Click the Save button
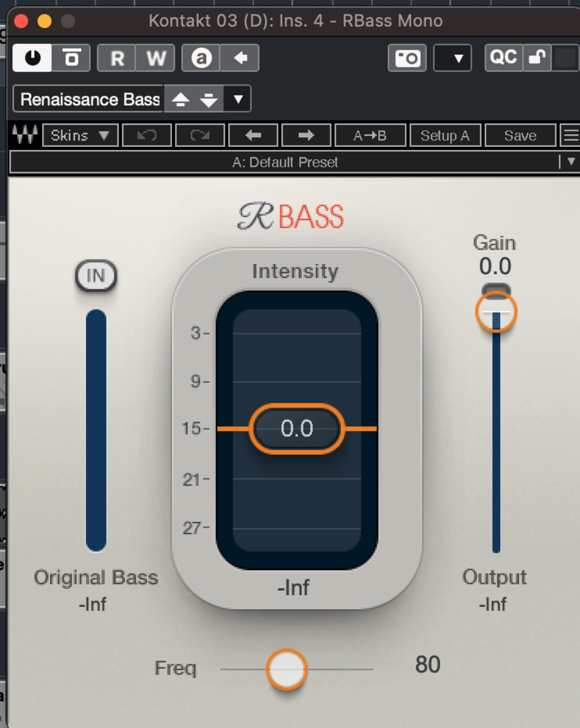 [x=520, y=135]
